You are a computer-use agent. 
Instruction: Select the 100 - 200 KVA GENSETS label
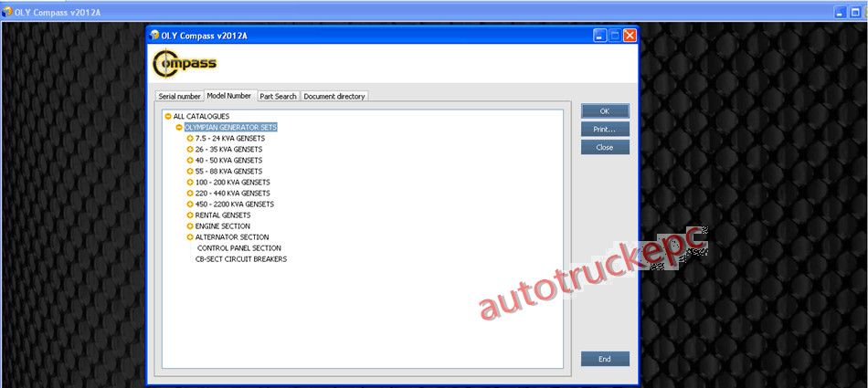[x=232, y=182]
